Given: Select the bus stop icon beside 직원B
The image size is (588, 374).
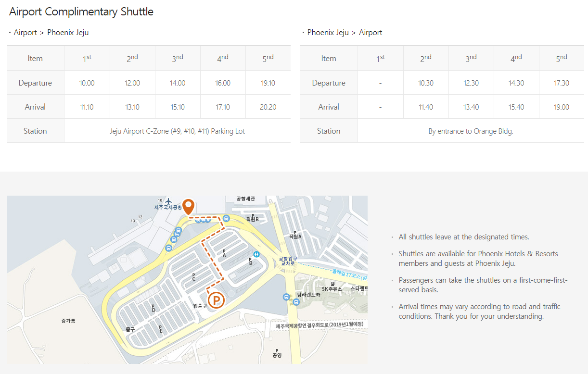Looking at the screenshot, I should click(x=226, y=218).
